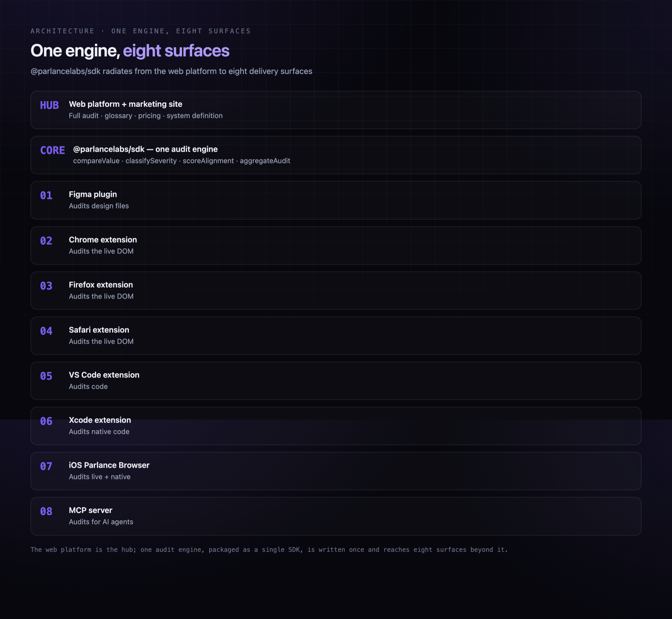Click the 08 number marker

(46, 512)
